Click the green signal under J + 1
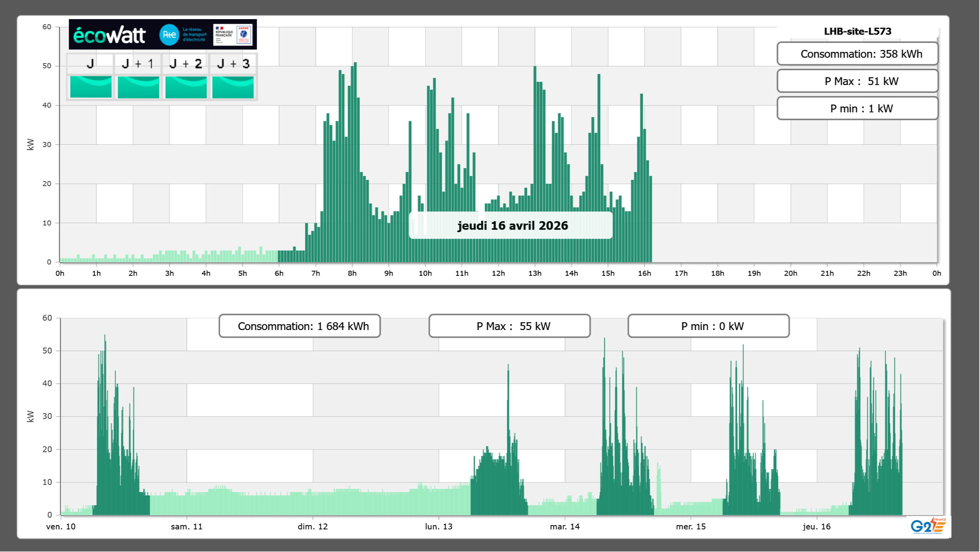Viewport: 980px width, 552px height. pos(138,87)
